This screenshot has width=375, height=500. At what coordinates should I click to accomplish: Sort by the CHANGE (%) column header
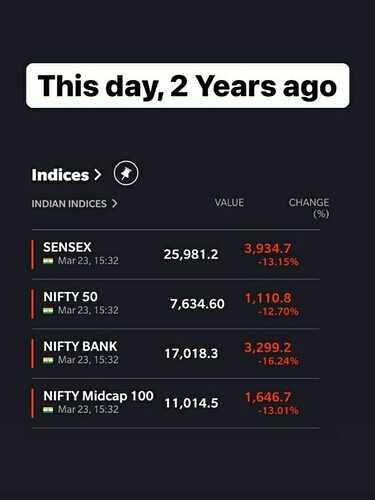click(309, 208)
